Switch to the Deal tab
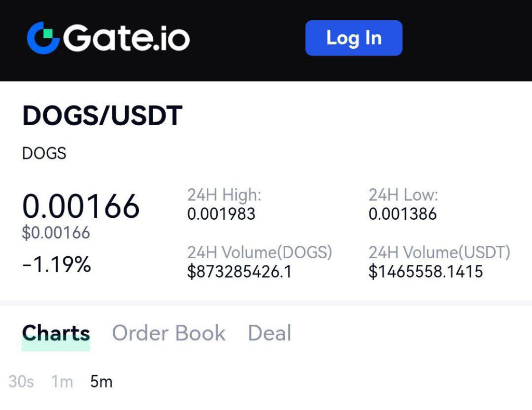 pyautogui.click(x=270, y=333)
